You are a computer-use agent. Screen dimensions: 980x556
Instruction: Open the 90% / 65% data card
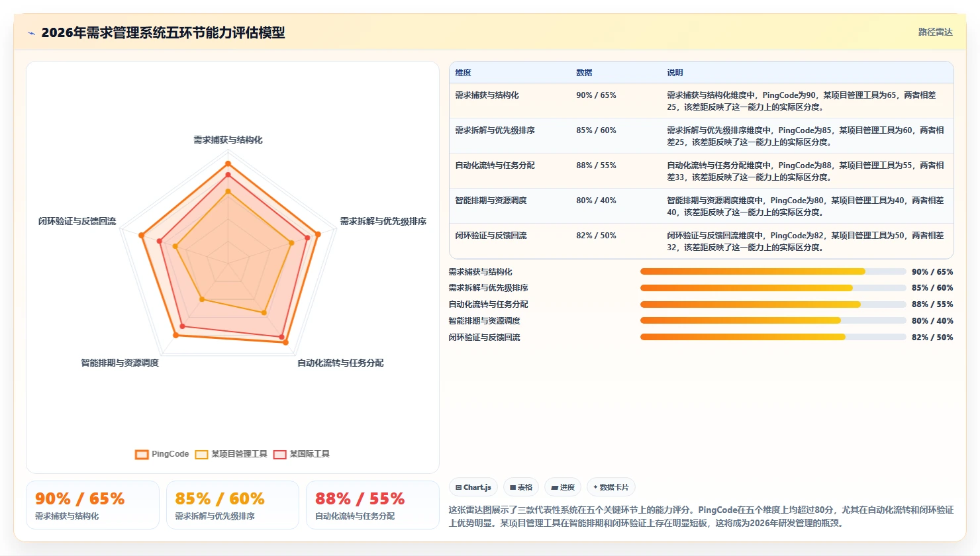[93, 505]
